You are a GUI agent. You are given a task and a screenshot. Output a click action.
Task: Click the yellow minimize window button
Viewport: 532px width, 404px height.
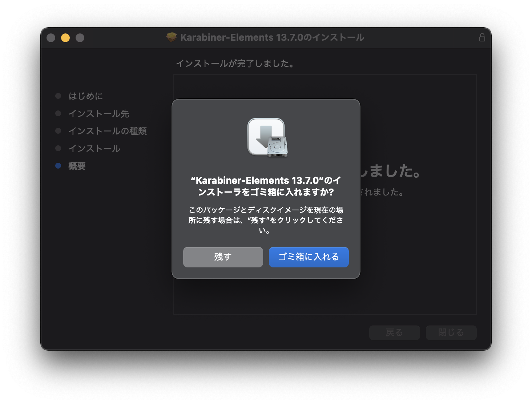click(65, 37)
